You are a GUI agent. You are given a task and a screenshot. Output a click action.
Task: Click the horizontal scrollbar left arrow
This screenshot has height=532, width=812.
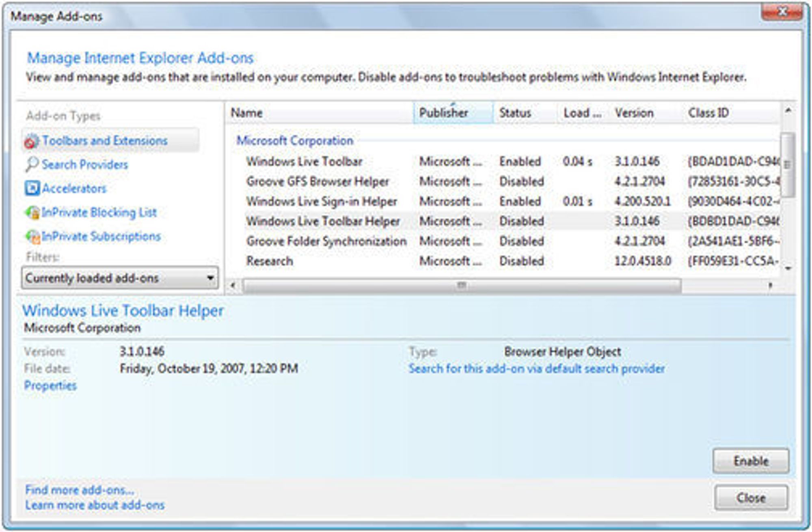[x=233, y=285]
